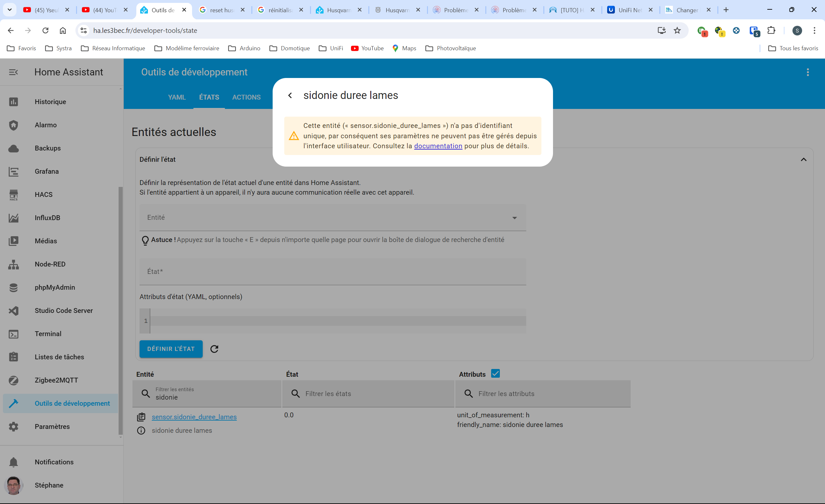The image size is (825, 504).
Task: Click the HACS sidebar icon
Action: tap(14, 195)
